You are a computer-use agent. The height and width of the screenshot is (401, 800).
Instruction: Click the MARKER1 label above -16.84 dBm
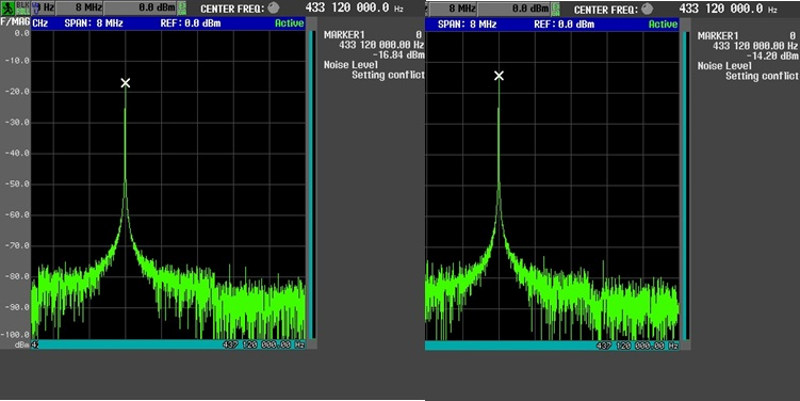pos(344,35)
